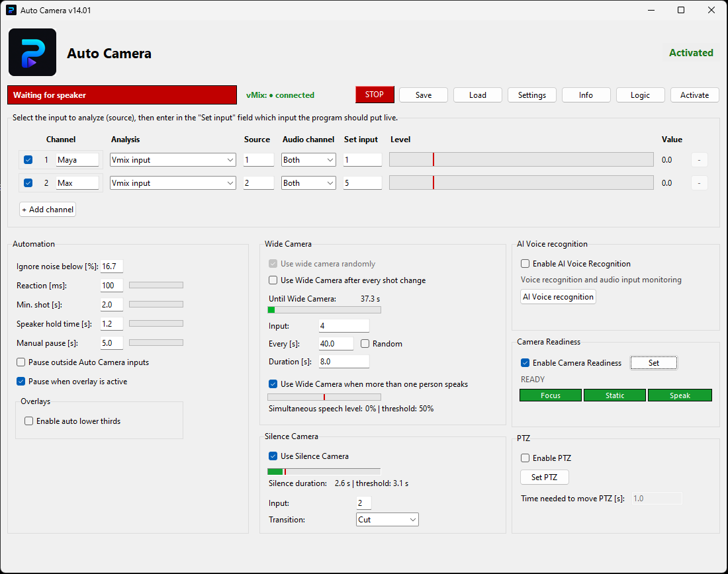Open the Logic window
728x574 pixels.
pyautogui.click(x=640, y=95)
